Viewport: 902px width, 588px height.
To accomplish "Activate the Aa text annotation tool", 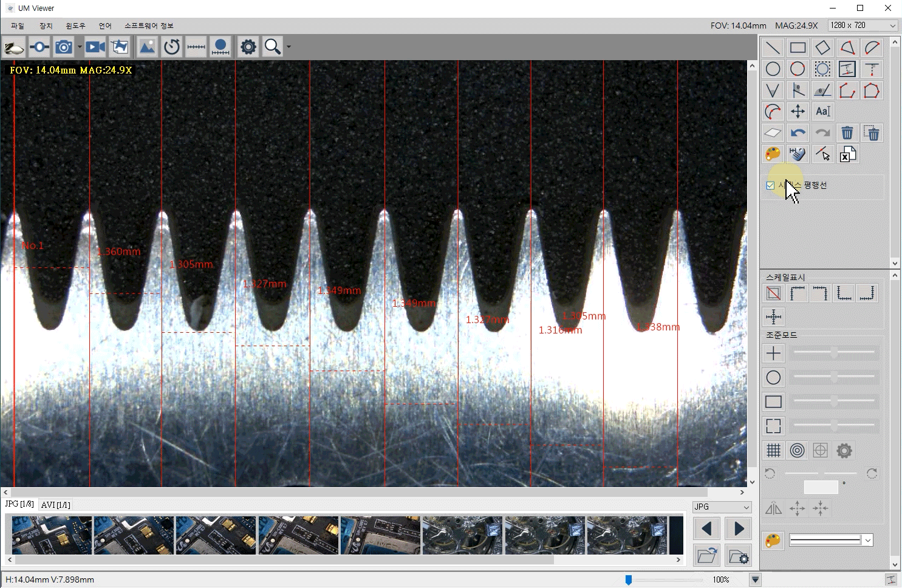I will [x=822, y=111].
